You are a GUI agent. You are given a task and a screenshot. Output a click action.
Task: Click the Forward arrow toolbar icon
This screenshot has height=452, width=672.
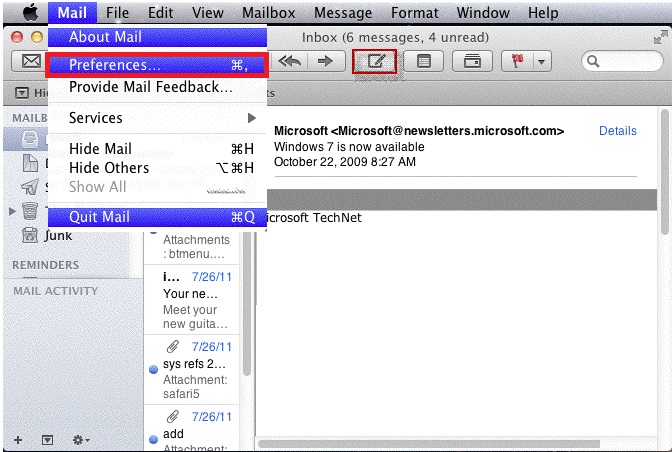pyautogui.click(x=325, y=61)
